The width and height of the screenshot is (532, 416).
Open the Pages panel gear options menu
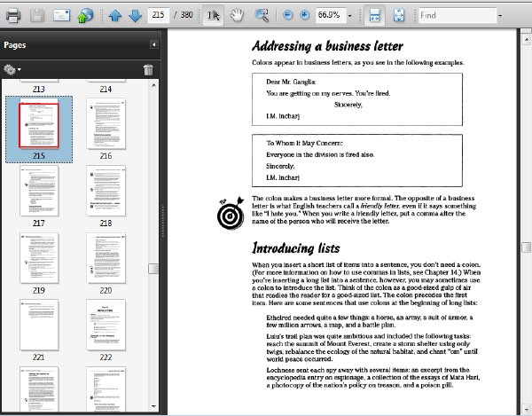point(12,69)
